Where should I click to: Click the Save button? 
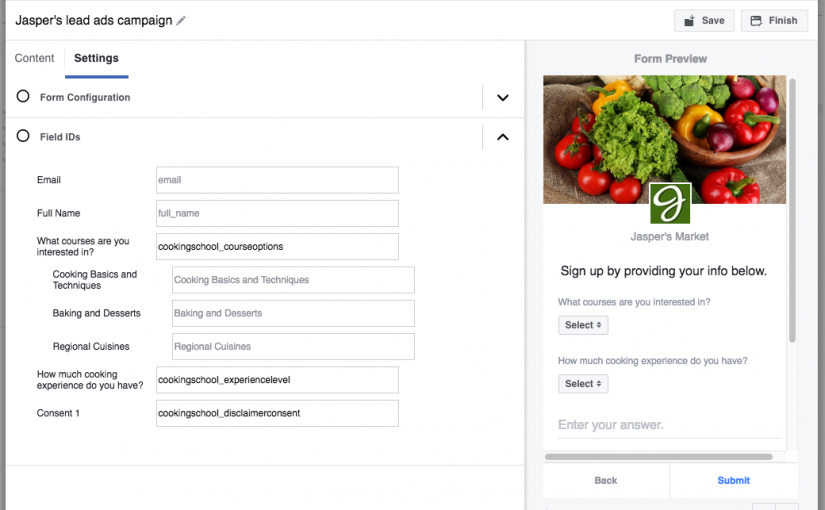click(704, 21)
